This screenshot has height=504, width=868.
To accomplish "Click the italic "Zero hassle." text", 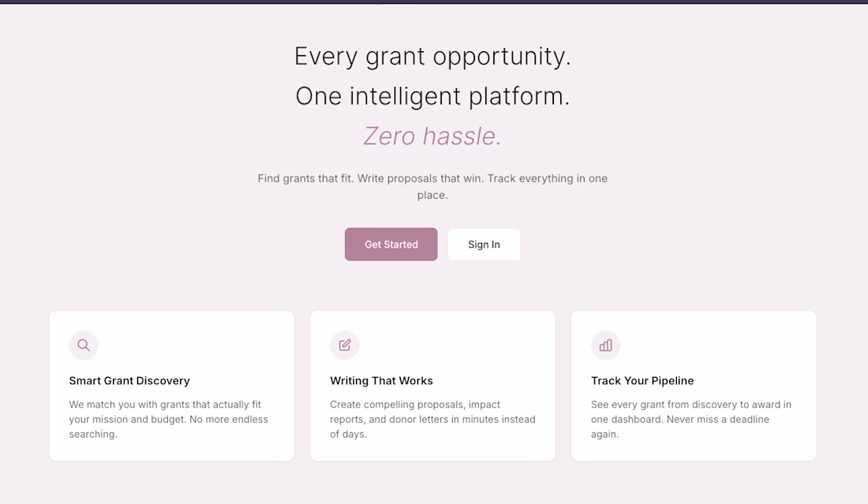I will click(x=432, y=136).
